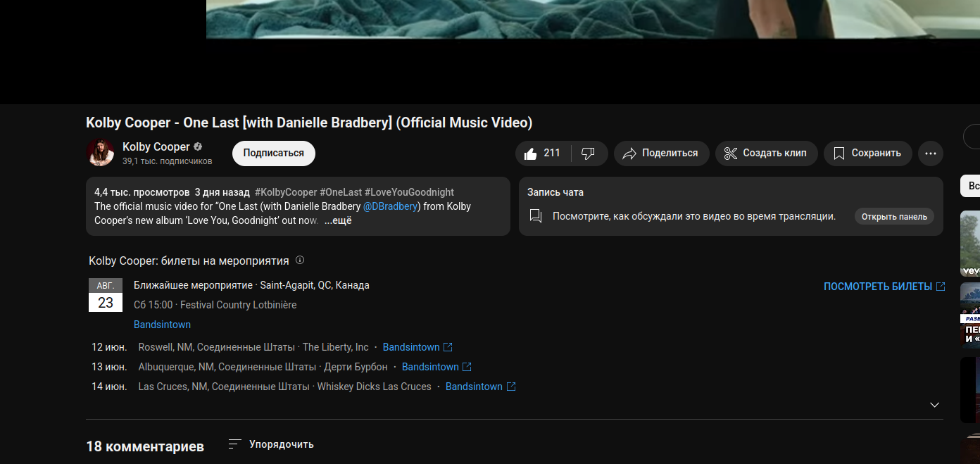This screenshot has width=980, height=464.
Task: Click the 14 июн. date text
Action: 109,387
